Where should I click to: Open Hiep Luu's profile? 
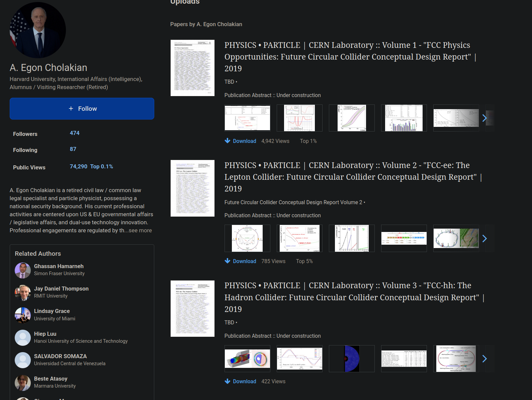45,334
